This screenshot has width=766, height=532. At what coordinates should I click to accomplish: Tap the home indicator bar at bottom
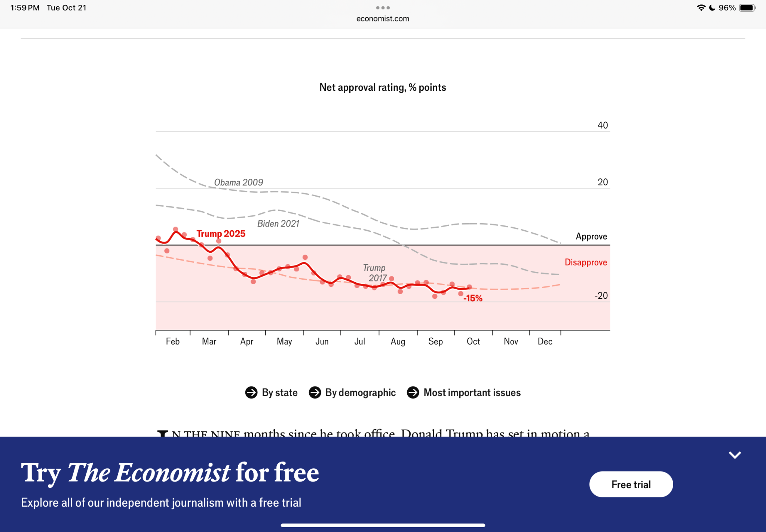383,525
